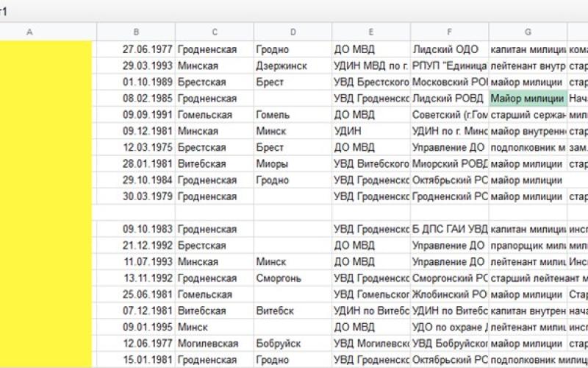Select column B header
This screenshot has width=588, height=368.
[x=136, y=32]
